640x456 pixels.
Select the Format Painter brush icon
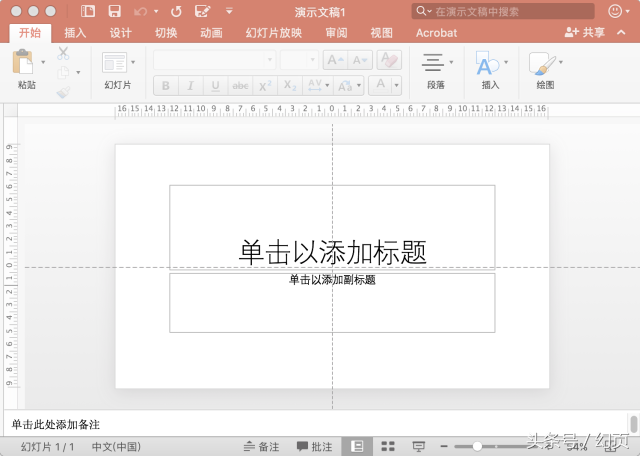point(63,92)
